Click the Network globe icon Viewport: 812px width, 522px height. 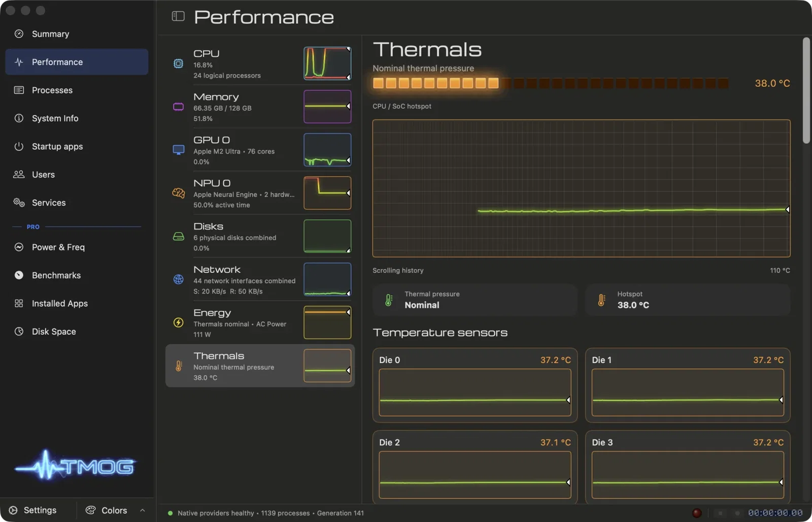tap(178, 279)
